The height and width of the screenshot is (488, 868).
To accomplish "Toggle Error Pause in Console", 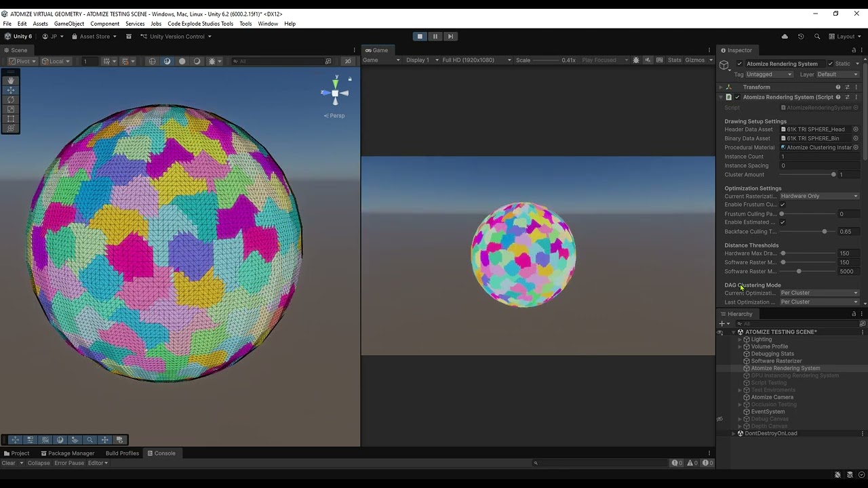I will coord(69,463).
